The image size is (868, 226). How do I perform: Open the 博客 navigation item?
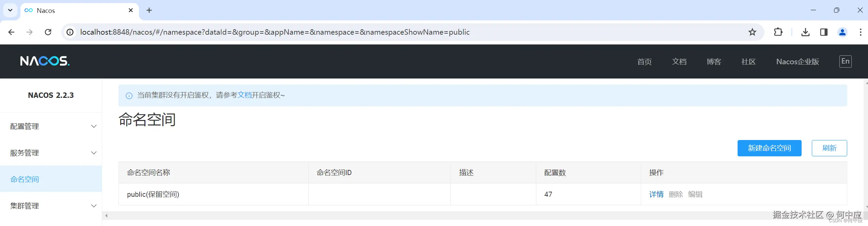point(714,62)
